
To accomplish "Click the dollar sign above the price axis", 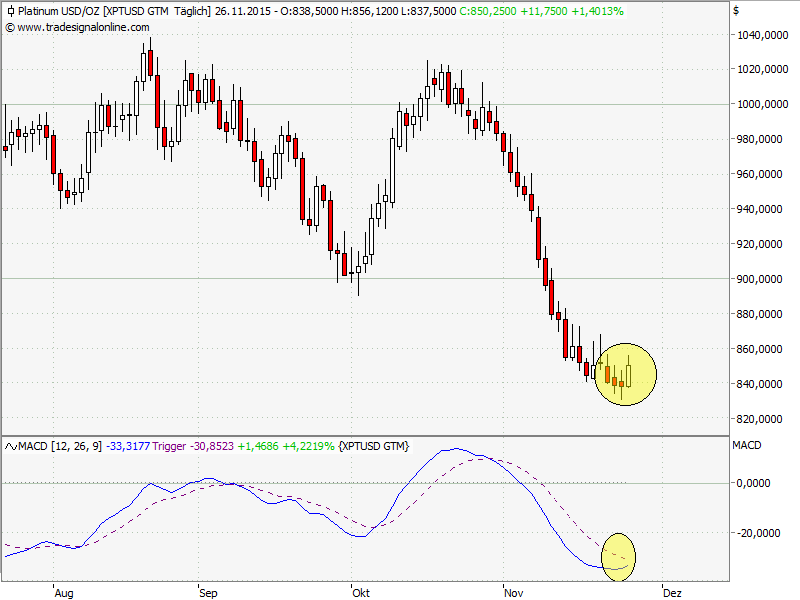I will tap(736, 11).
